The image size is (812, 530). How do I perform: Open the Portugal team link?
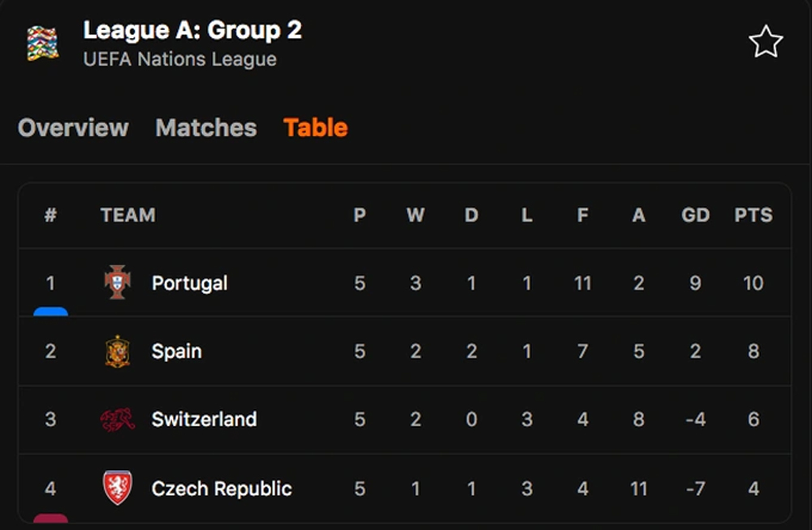point(189,283)
